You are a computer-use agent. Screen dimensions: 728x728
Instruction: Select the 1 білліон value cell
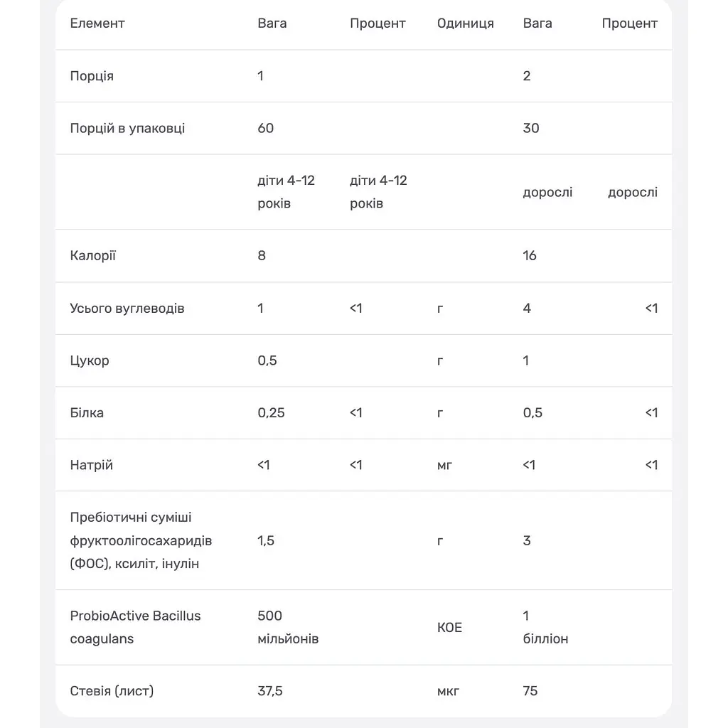point(545,627)
